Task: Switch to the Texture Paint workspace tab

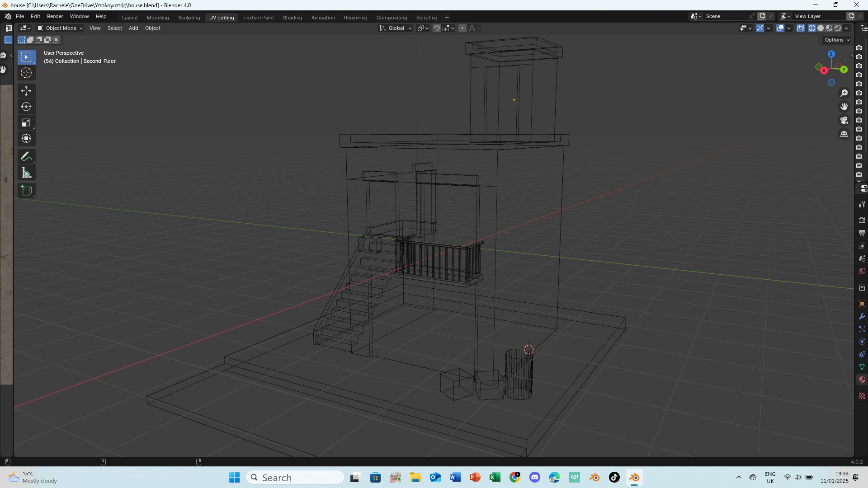Action: tap(259, 18)
